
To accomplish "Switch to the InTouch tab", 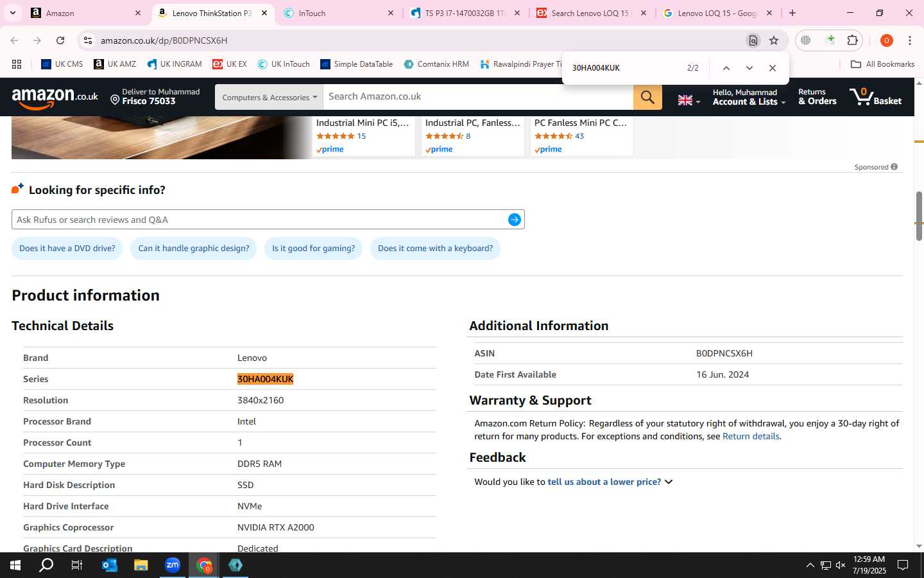I will pyautogui.click(x=339, y=13).
